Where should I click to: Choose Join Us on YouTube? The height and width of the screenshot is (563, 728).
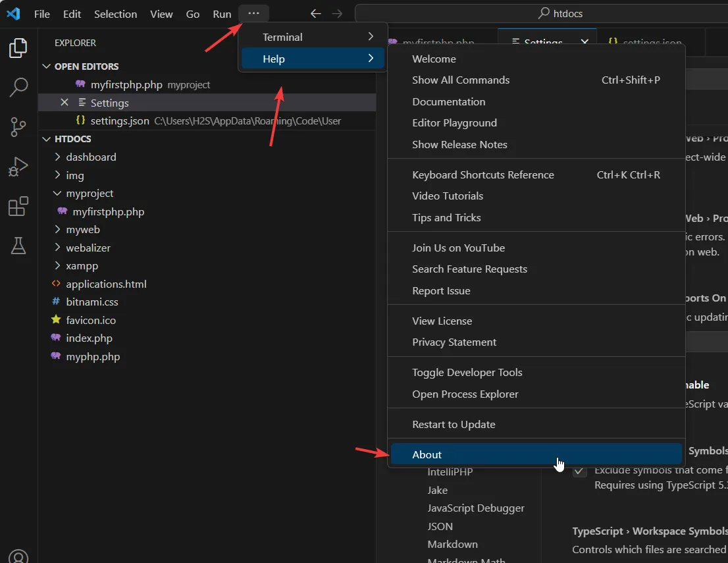[536, 248]
